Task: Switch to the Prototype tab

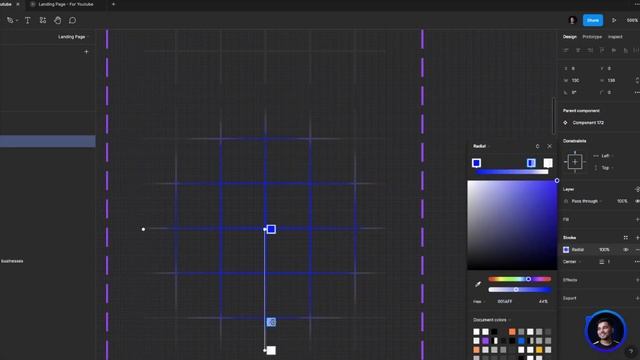Action: (x=592, y=37)
